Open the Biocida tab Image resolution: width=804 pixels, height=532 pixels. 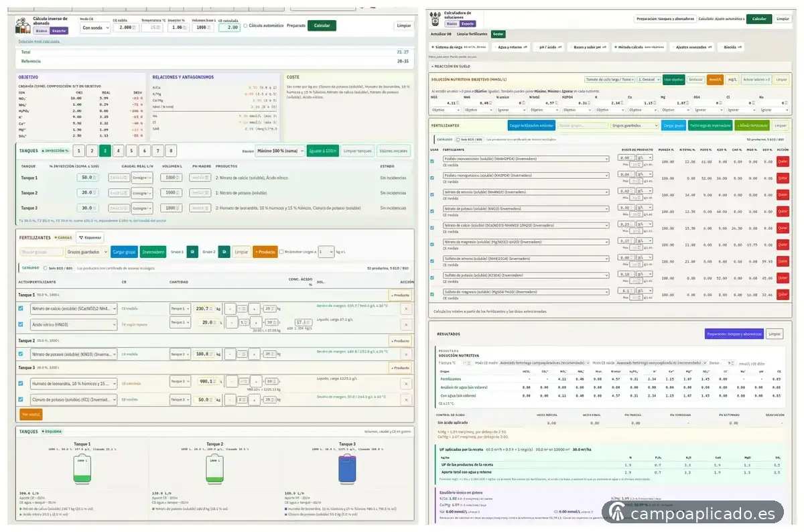[731, 48]
